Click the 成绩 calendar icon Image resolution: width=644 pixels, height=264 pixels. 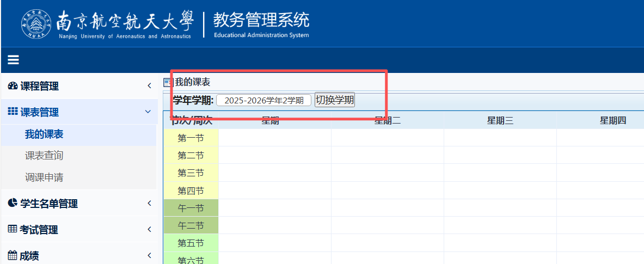pyautogui.click(x=13, y=255)
